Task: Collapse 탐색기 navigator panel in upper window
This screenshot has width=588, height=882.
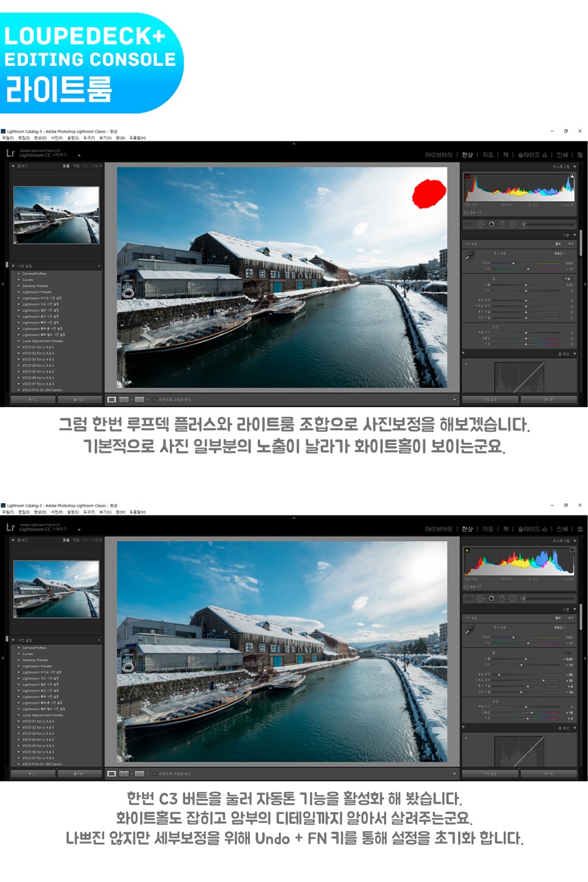Action: (13, 166)
